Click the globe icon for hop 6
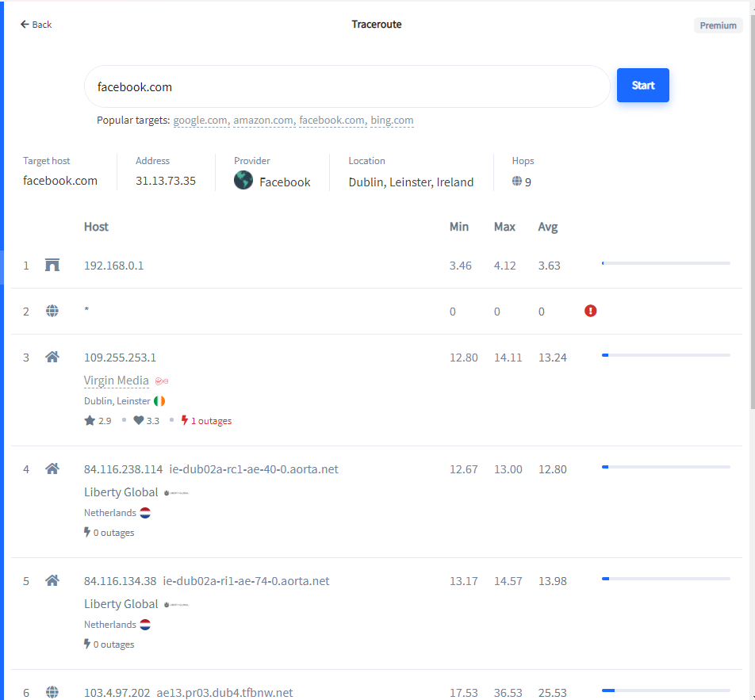Viewport: 755px width, 700px height. coord(52,692)
